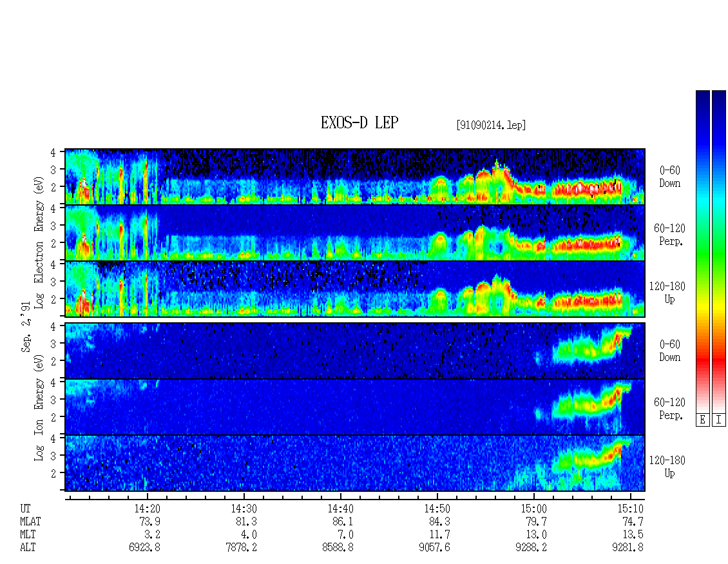728x564 pixels.
Task: Click the MLT value 13.0
Action: (536, 535)
